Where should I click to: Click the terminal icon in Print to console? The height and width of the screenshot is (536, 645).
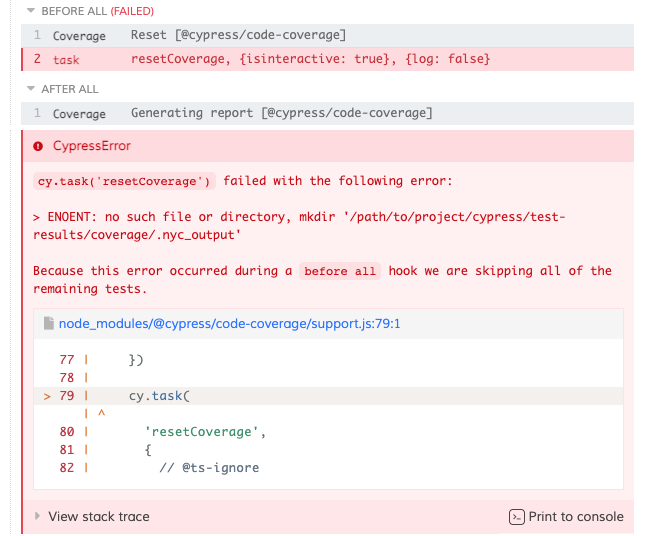[517, 517]
